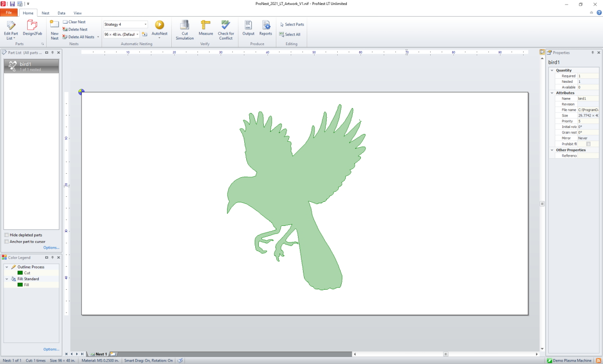Run Check for Conflict

[226, 28]
